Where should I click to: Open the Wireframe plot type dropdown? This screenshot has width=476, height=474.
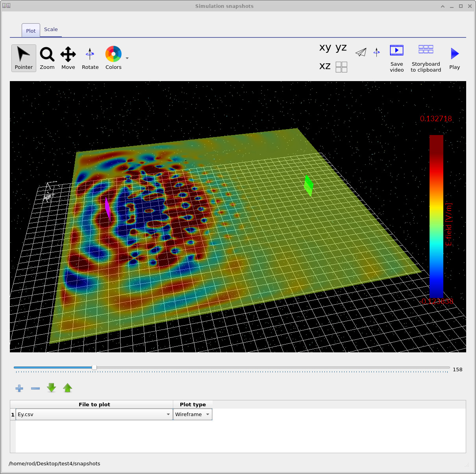pos(193,414)
